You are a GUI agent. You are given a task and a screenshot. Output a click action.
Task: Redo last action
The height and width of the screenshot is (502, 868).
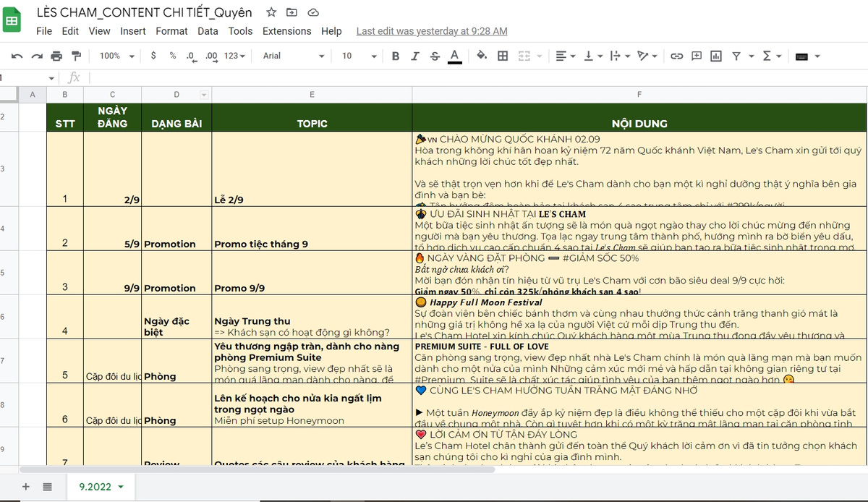pyautogui.click(x=37, y=56)
